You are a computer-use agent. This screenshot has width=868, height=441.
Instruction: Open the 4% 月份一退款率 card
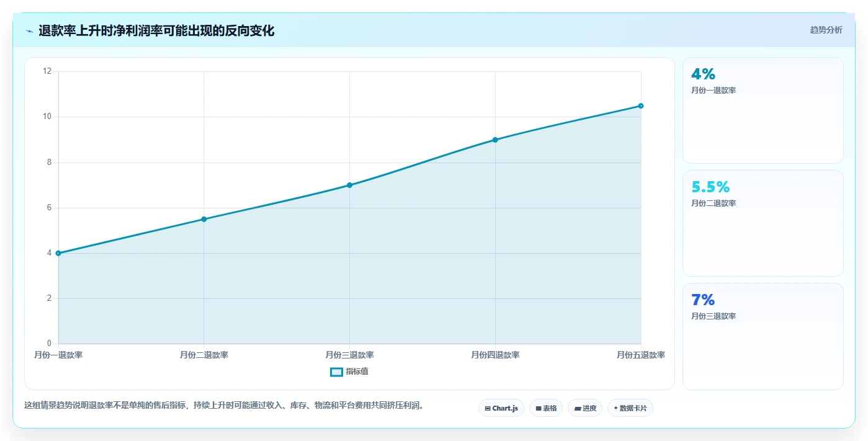tap(763, 110)
